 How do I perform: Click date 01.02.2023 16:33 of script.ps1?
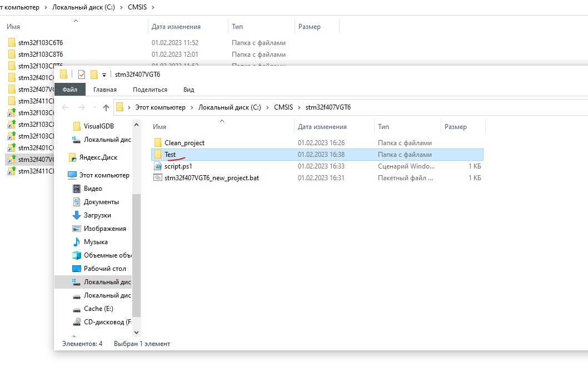(321, 166)
